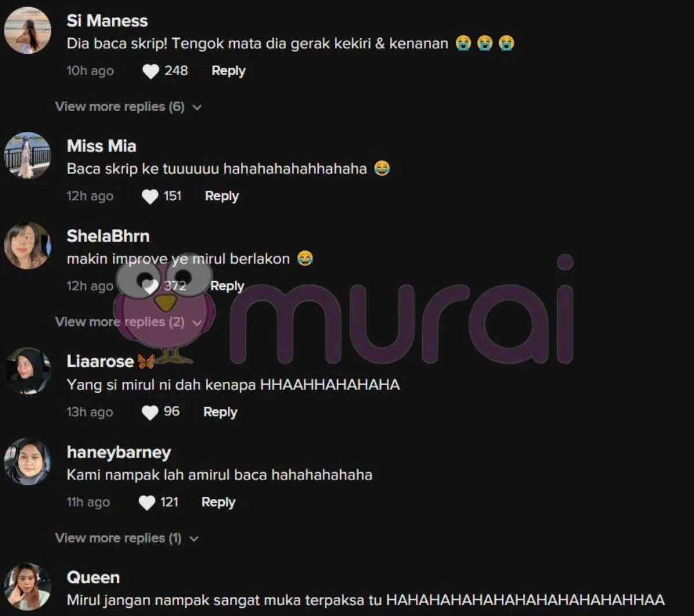View ShelaBhrn's profile photo
Viewport: 694px width, 616px height.
pyautogui.click(x=27, y=246)
